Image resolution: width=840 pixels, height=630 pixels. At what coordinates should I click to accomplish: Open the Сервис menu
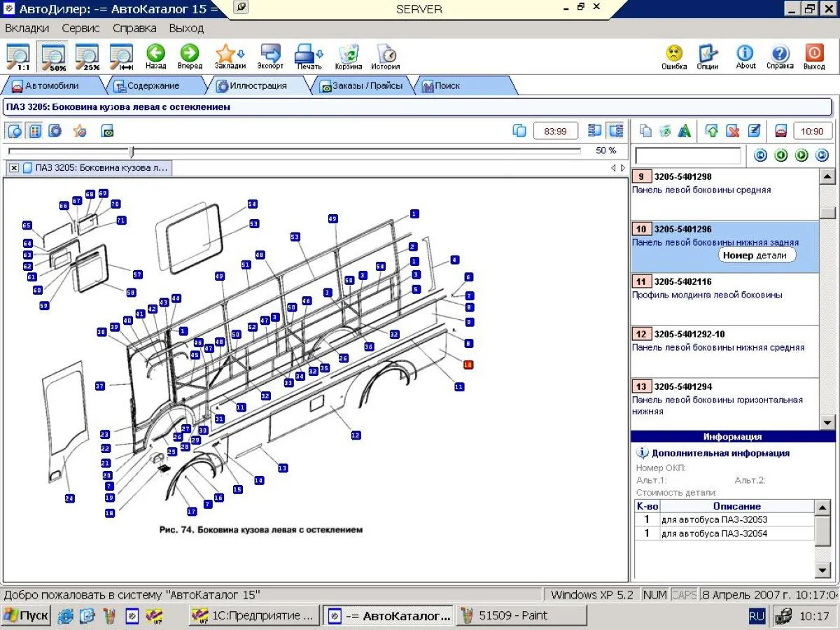click(x=80, y=28)
